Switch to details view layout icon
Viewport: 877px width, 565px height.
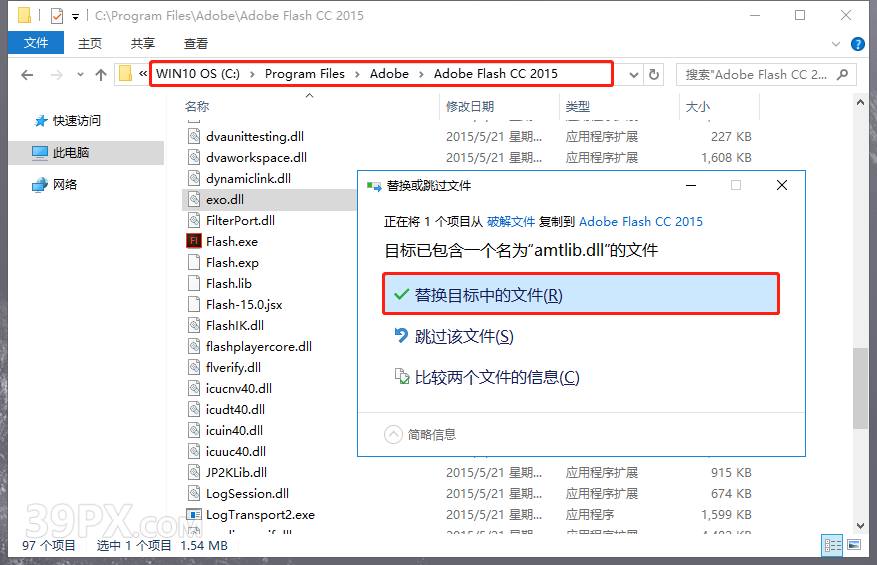(x=832, y=545)
